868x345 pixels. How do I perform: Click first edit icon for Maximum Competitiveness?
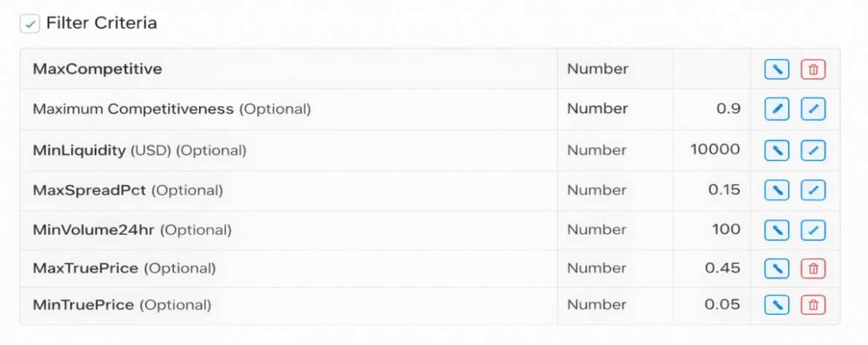[777, 109]
